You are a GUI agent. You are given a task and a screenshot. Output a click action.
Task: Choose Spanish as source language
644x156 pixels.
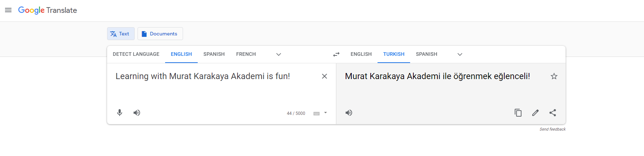pyautogui.click(x=214, y=54)
